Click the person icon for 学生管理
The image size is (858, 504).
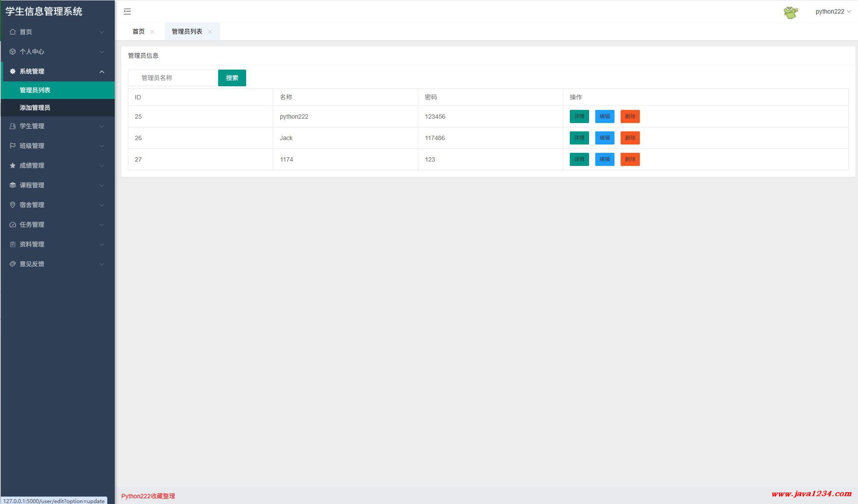(x=13, y=126)
